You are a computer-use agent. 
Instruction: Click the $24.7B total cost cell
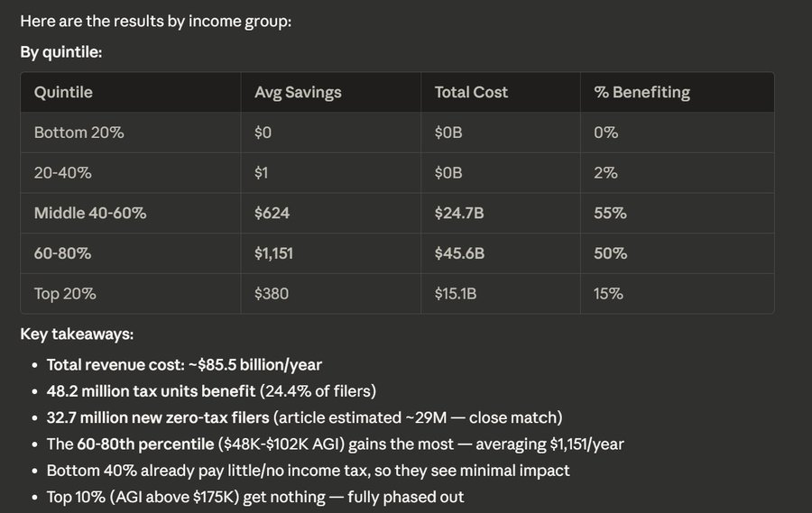point(459,214)
